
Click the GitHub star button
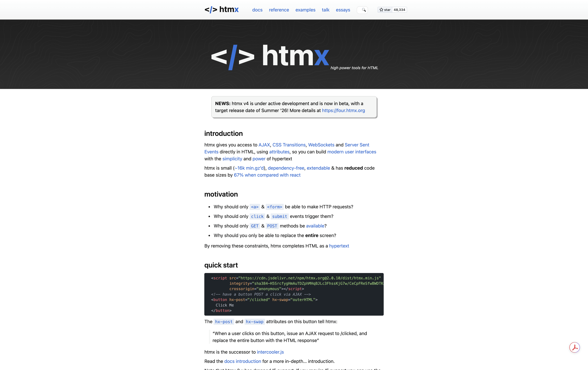385,10
